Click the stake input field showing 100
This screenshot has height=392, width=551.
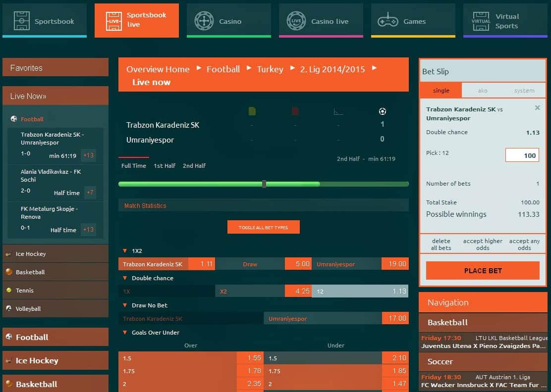pos(522,155)
